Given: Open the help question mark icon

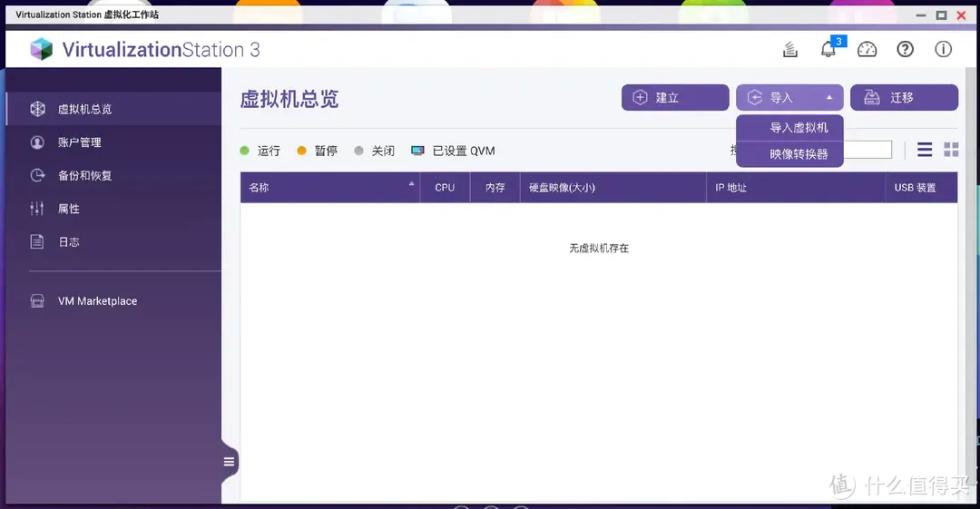Looking at the screenshot, I should pyautogui.click(x=905, y=49).
